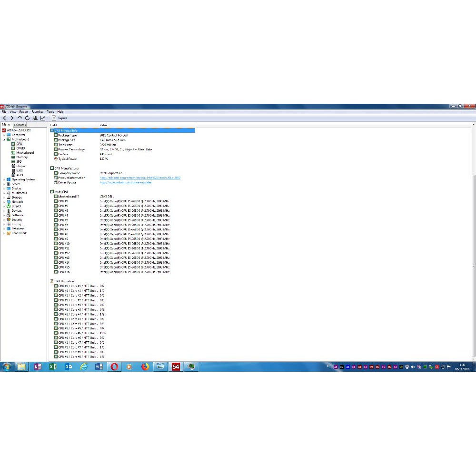Viewport: 476px width, 476px height.
Task: Click the taskbar clock
Action: point(462,367)
